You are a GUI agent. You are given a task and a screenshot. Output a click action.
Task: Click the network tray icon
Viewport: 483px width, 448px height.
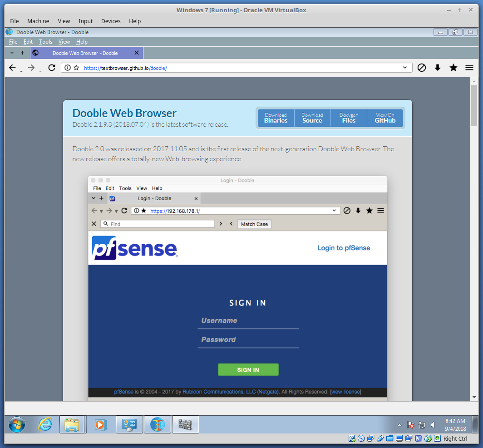pos(421,425)
